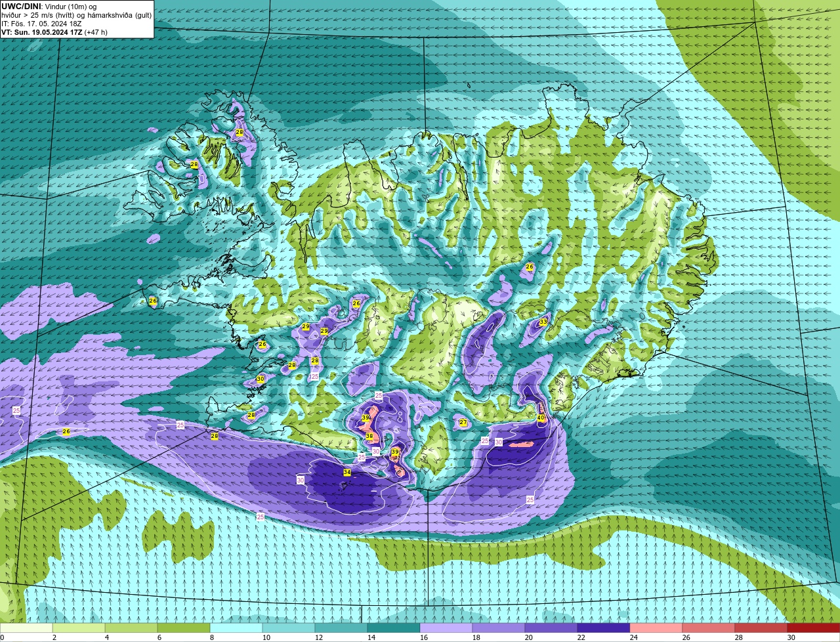Click the '2' tick label on the legend scale

(54, 637)
